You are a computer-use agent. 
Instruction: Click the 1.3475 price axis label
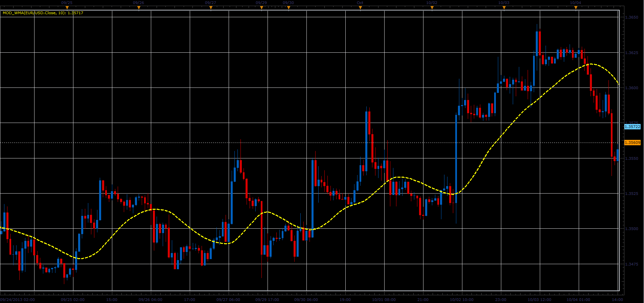click(x=632, y=264)
